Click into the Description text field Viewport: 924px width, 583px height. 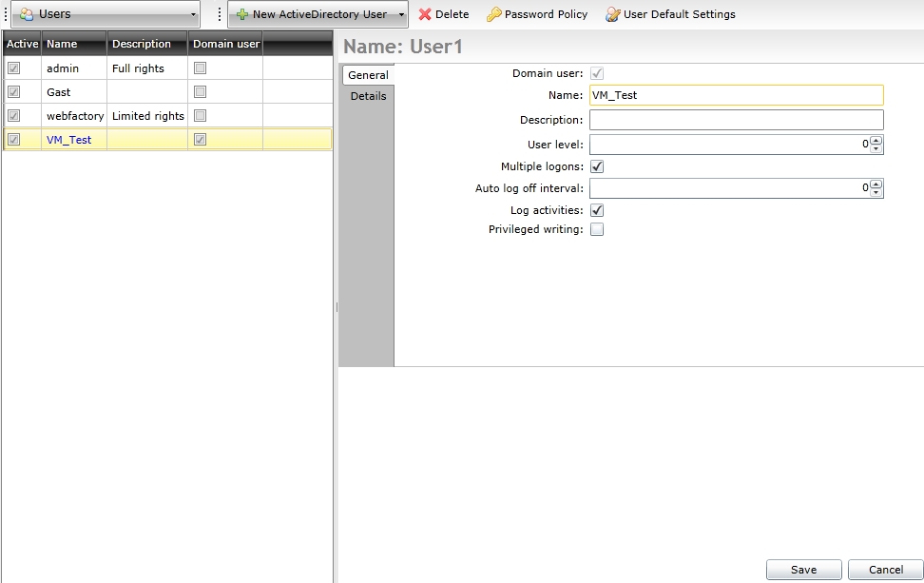click(736, 120)
